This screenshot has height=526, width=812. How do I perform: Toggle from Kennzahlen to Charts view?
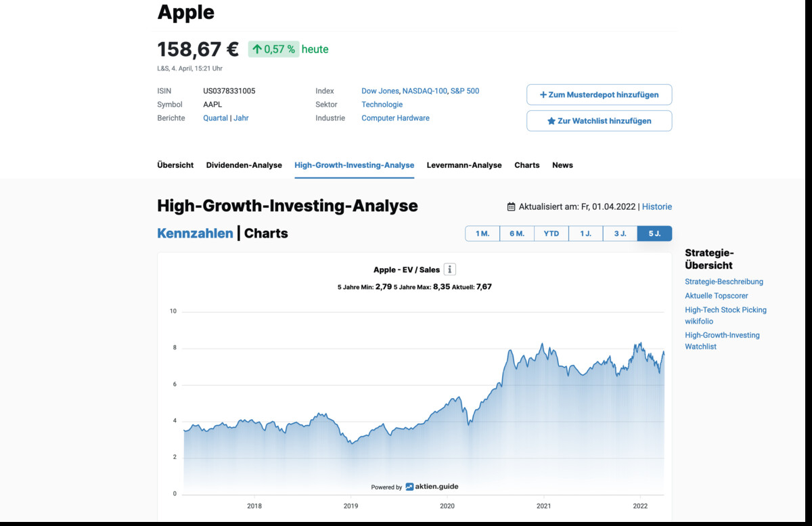coord(265,233)
